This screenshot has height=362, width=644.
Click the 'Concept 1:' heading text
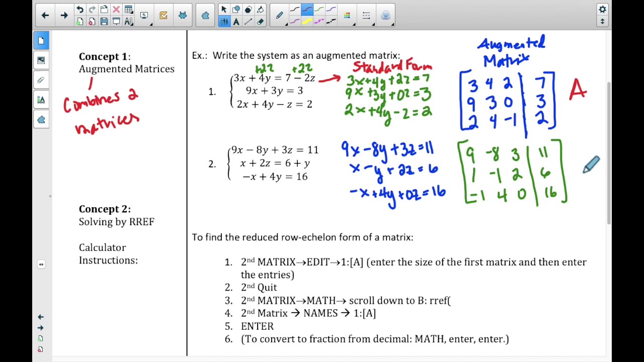tap(105, 56)
